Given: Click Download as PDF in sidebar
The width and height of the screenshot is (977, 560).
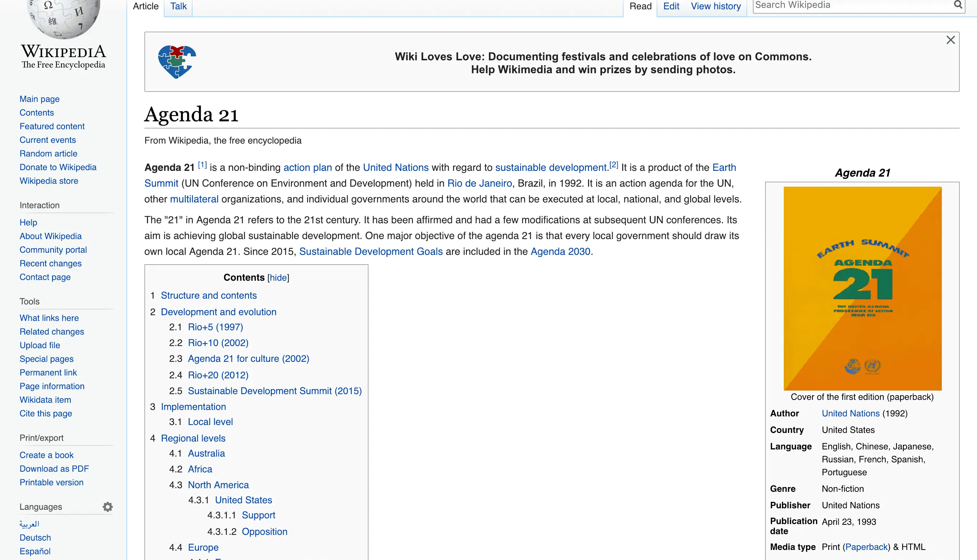Looking at the screenshot, I should pyautogui.click(x=54, y=468).
